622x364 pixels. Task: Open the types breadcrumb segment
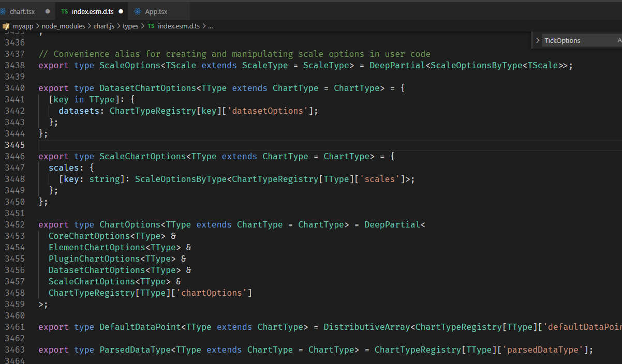point(130,26)
